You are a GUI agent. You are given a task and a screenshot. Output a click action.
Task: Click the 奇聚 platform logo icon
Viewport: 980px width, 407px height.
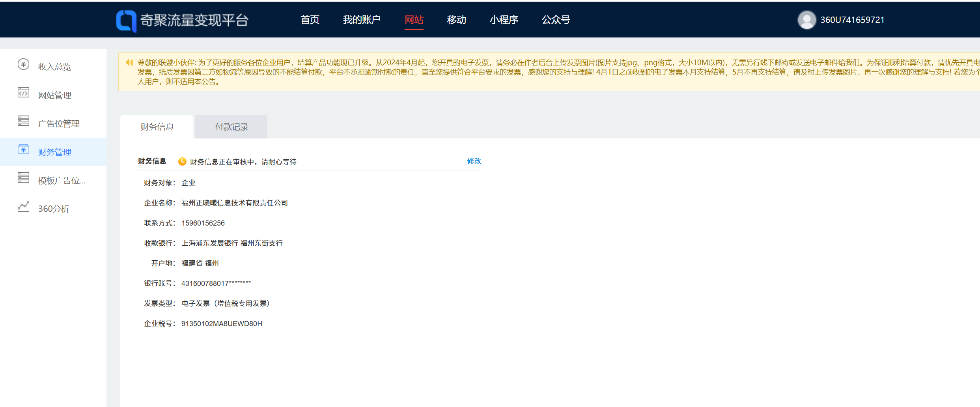tap(126, 21)
